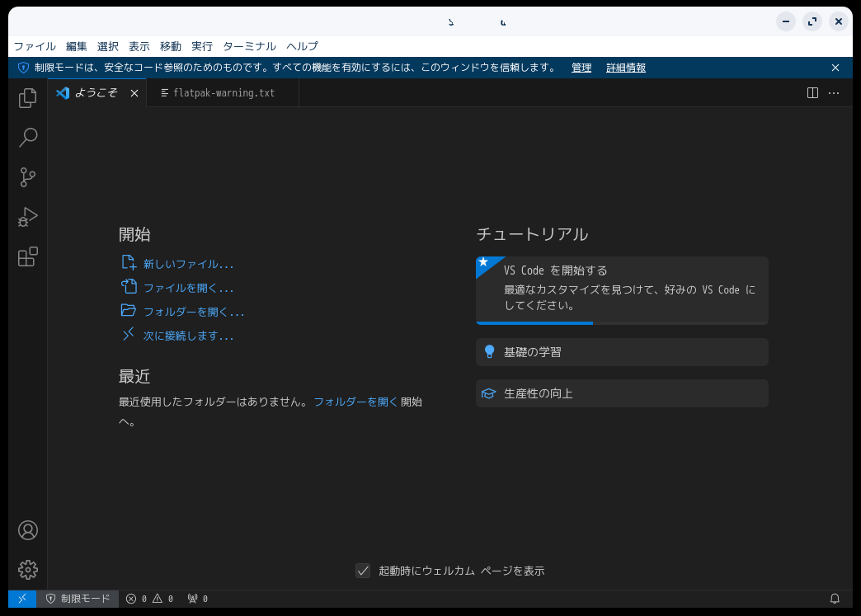Click フォルダーを開く... under 開始
Viewport: 861px width, 616px height.
pyautogui.click(x=182, y=311)
